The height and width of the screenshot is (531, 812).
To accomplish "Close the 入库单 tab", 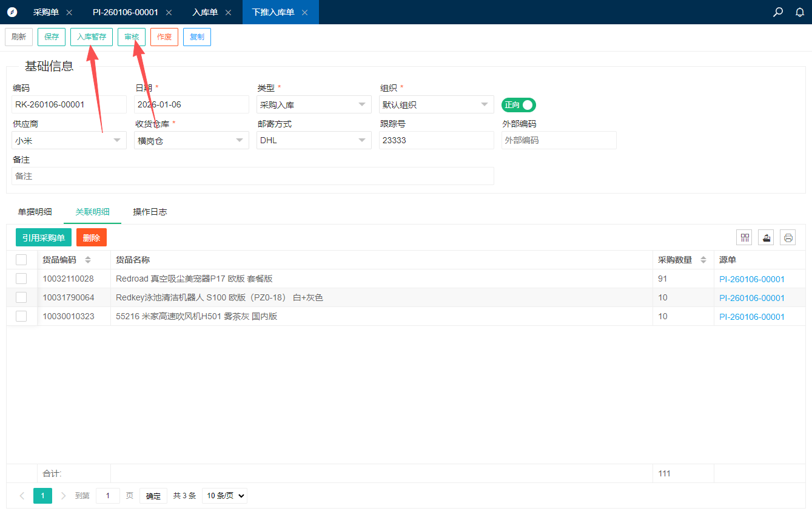I will tap(228, 13).
